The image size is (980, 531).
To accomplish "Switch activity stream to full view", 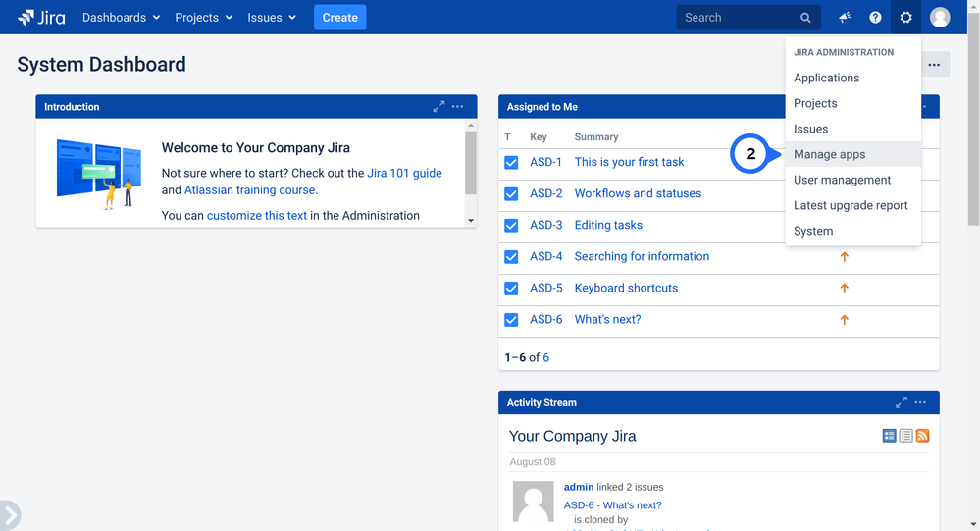I will [x=890, y=436].
